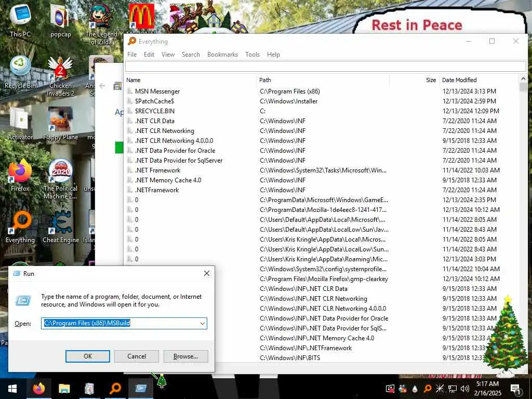Open the volume control in system tray
The width and height of the screenshot is (532, 399).
[465, 389]
